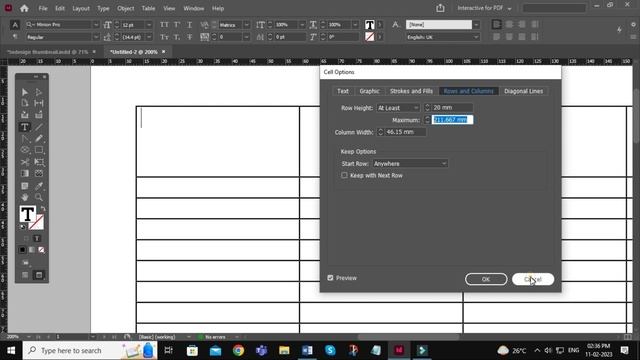Open the Regular font style dropdown

click(x=96, y=37)
